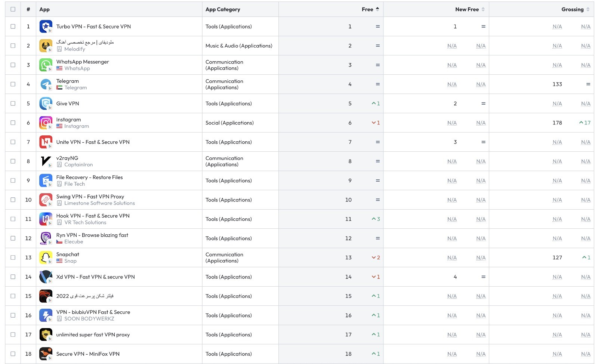The height and width of the screenshot is (364, 598).
Task: Open the v2rayNG app icon
Action: (46, 161)
